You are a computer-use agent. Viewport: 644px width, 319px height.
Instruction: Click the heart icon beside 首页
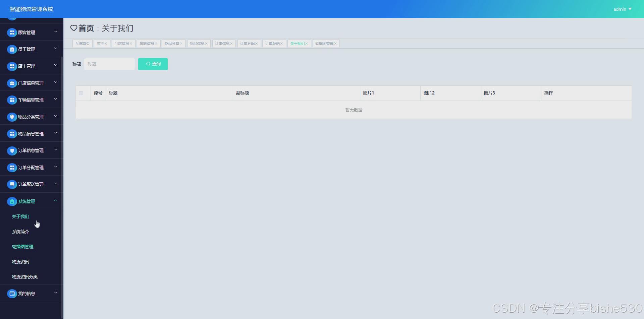[74, 28]
